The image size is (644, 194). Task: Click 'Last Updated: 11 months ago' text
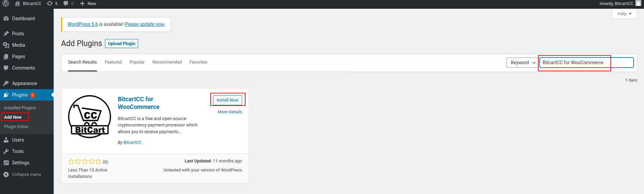point(213,161)
